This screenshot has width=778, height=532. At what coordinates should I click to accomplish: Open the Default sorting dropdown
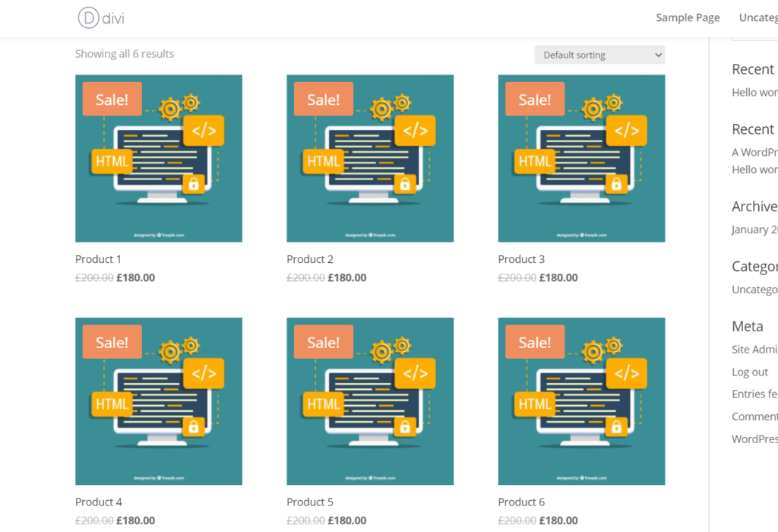coord(599,55)
